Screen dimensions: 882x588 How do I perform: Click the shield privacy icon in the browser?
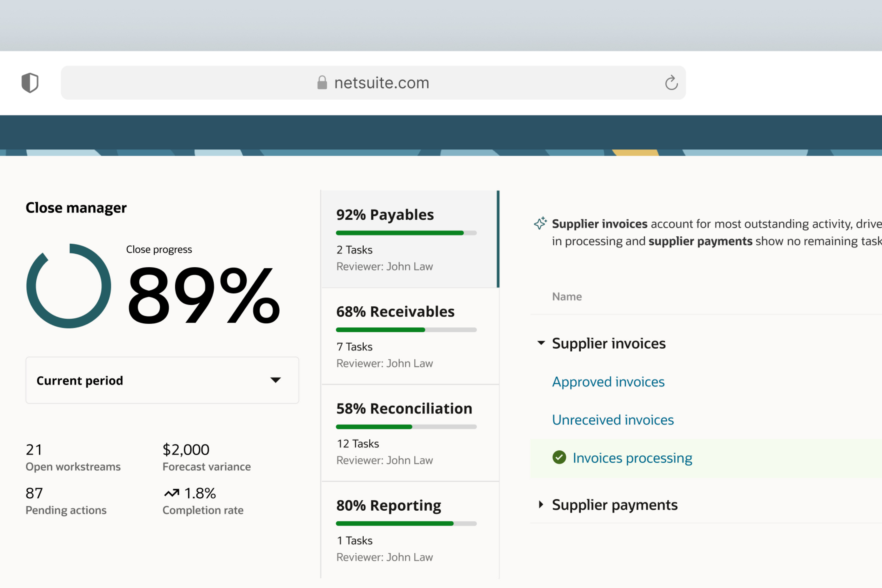click(30, 83)
